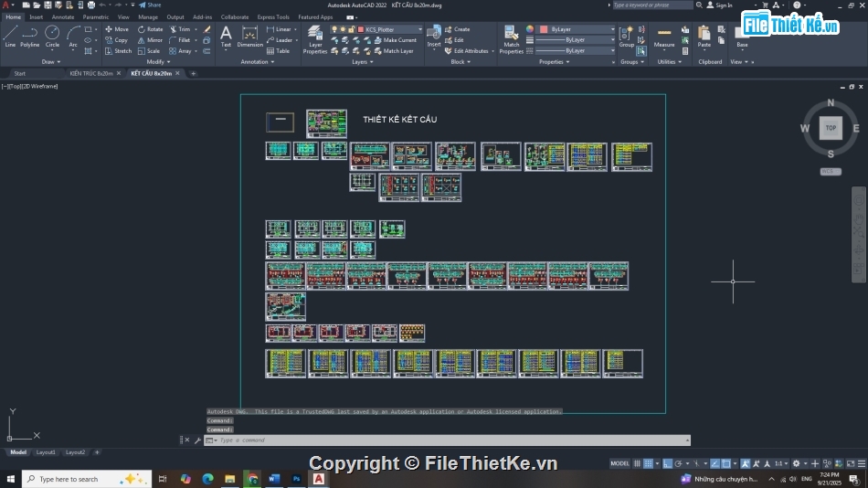Click the TOP face of ViewCube
The height and width of the screenshot is (488, 868).
830,128
